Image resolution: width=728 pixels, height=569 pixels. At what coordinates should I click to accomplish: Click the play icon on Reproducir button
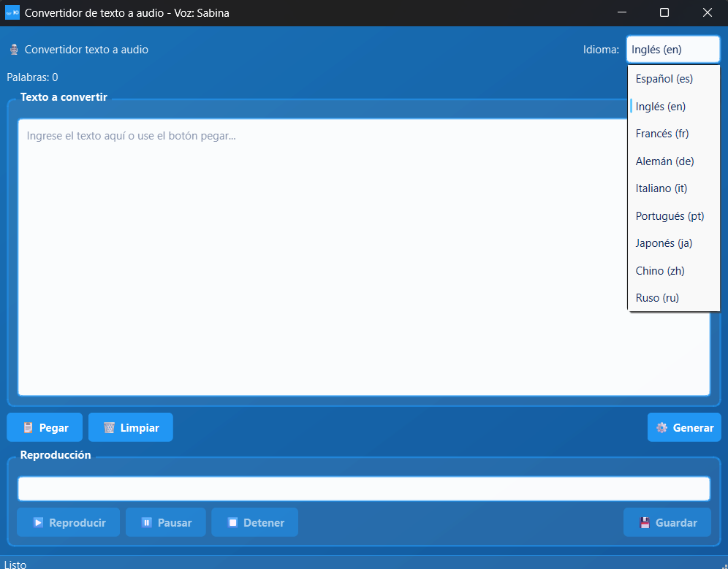pos(38,523)
